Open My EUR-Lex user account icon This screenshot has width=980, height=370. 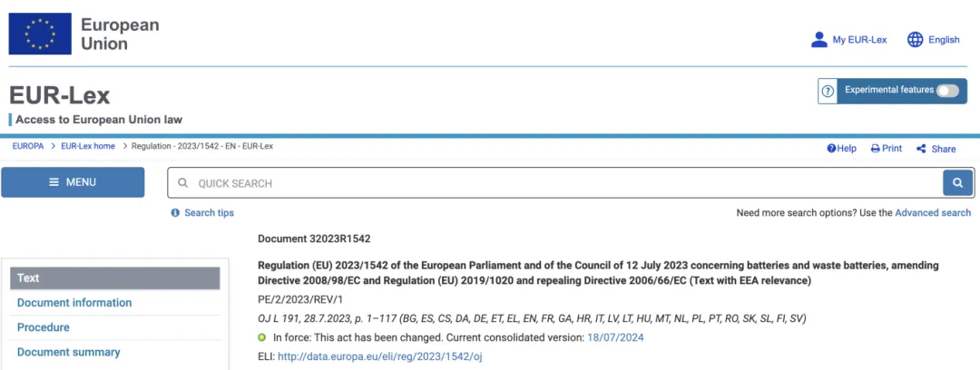click(818, 39)
